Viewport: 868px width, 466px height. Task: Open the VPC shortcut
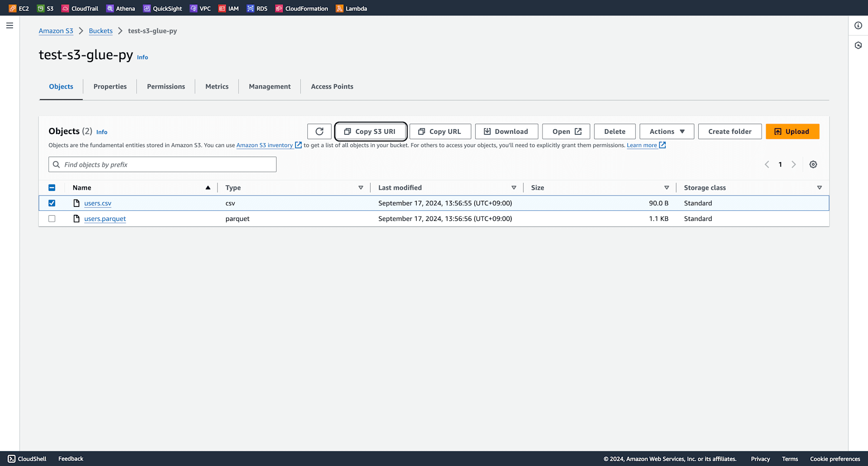pos(200,8)
